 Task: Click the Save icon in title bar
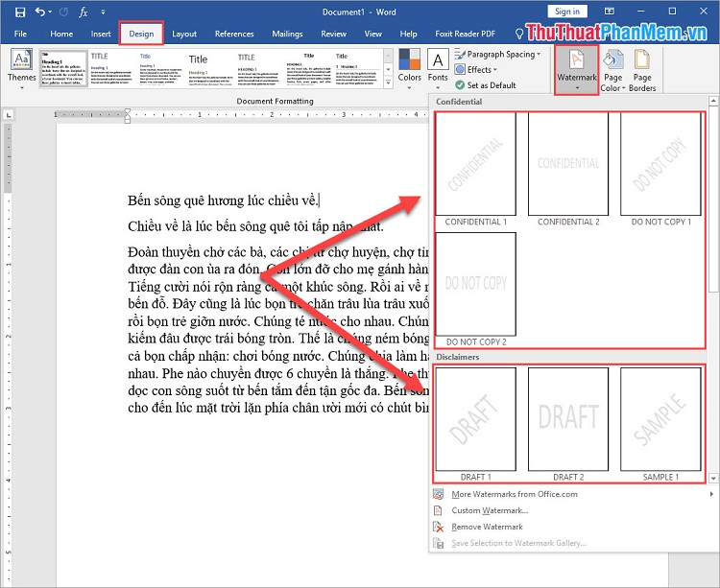point(20,12)
